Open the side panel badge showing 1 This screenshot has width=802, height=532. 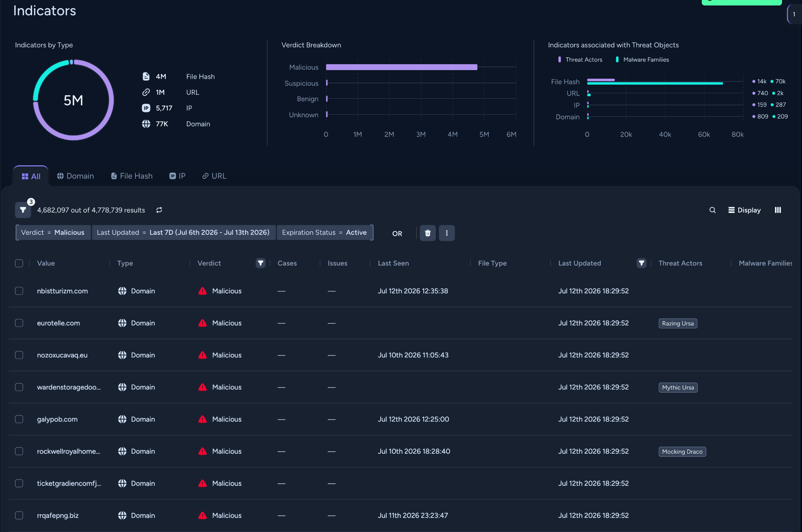(x=794, y=14)
